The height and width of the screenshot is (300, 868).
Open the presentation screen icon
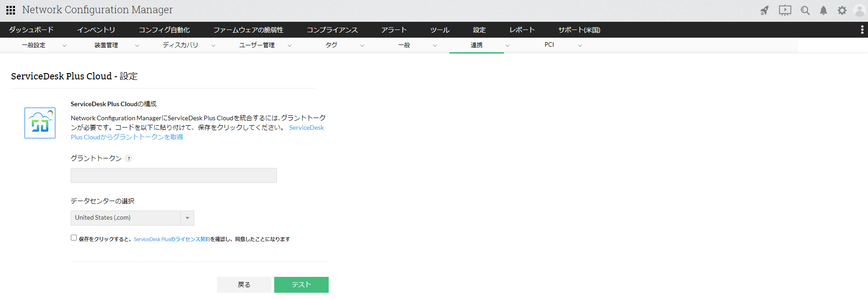pos(785,10)
